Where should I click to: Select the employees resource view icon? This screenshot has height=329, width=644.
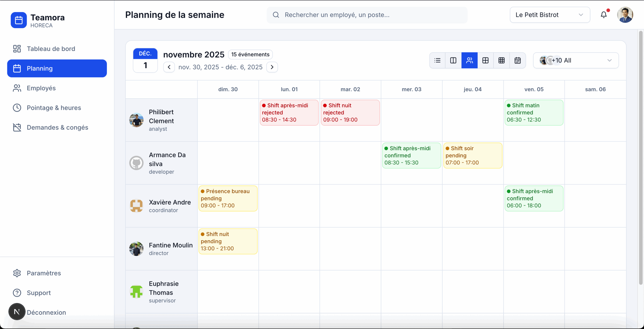pos(469,60)
